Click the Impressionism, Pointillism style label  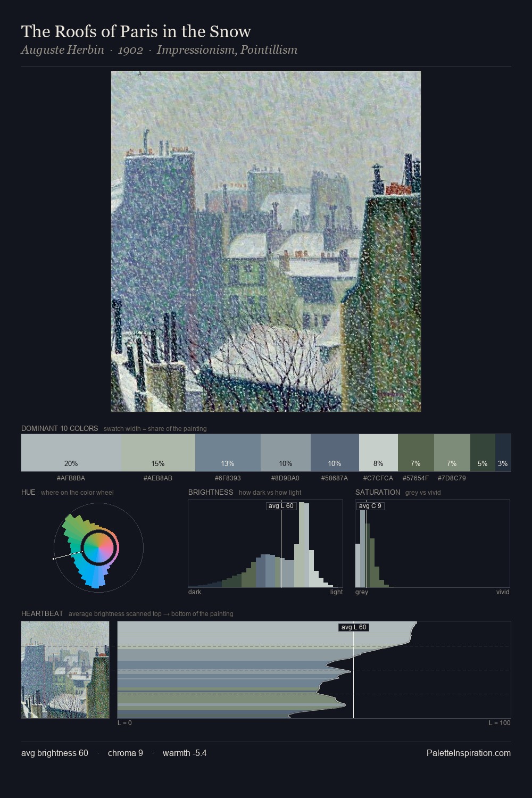[x=227, y=50]
